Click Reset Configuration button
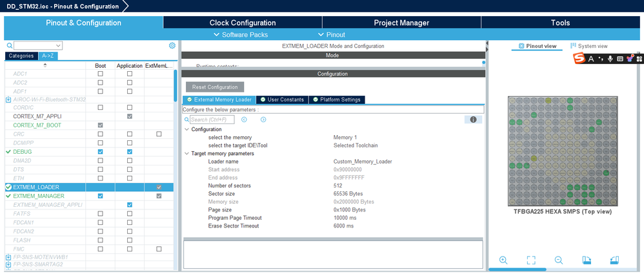This screenshot has height=276, width=644. tap(215, 87)
